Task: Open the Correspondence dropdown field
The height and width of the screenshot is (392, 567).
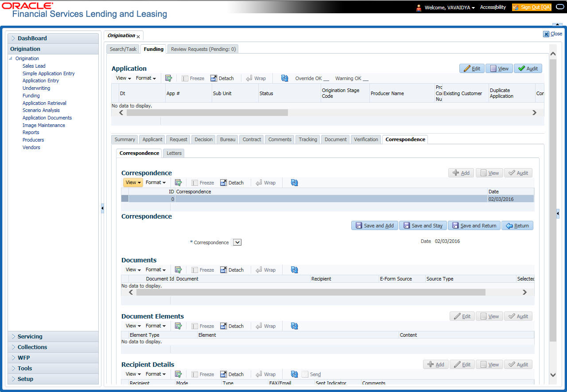Action: pos(237,242)
